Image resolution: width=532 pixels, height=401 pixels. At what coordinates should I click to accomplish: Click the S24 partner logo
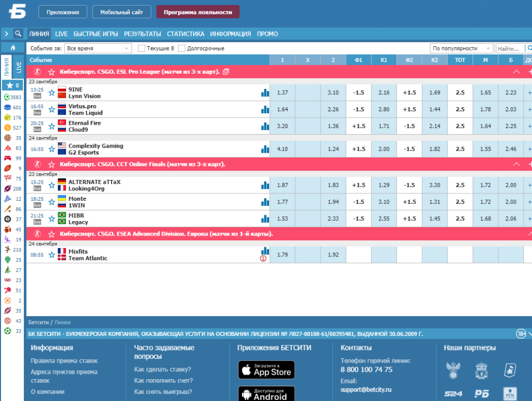click(x=453, y=394)
